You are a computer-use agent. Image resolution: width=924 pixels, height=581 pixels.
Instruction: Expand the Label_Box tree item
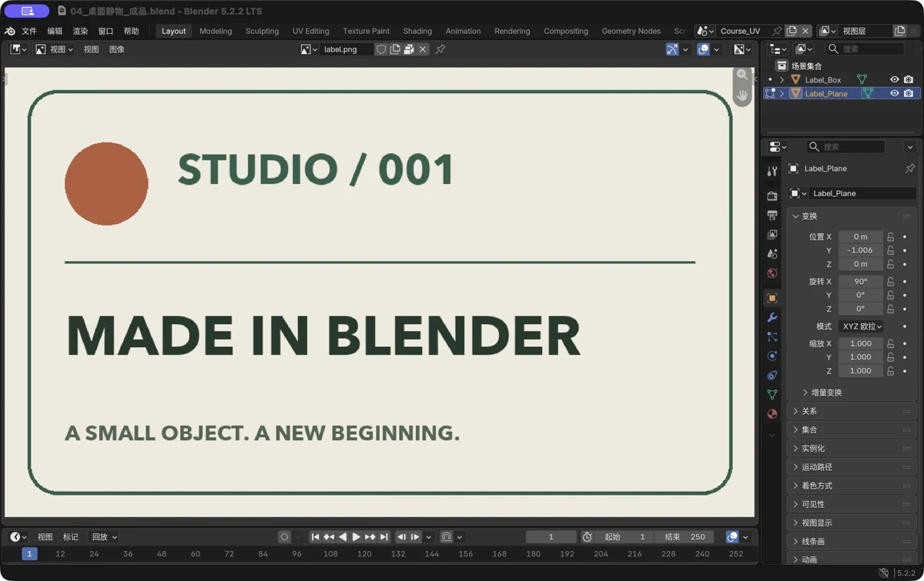coord(782,80)
